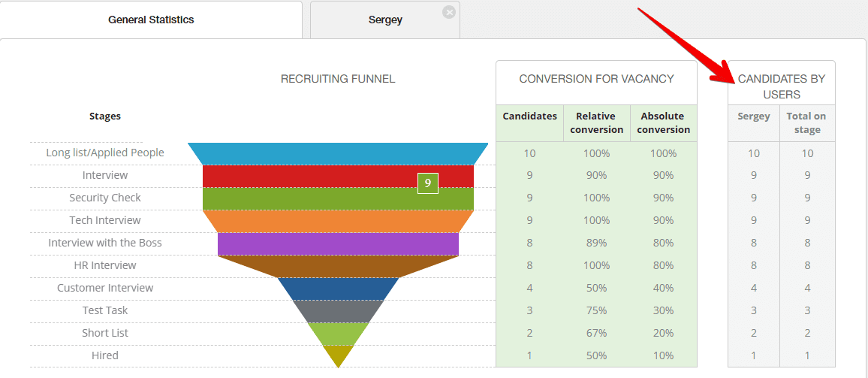Select the brown HR Interview funnel segment
Screen dimensions: 868x378
pos(338,266)
